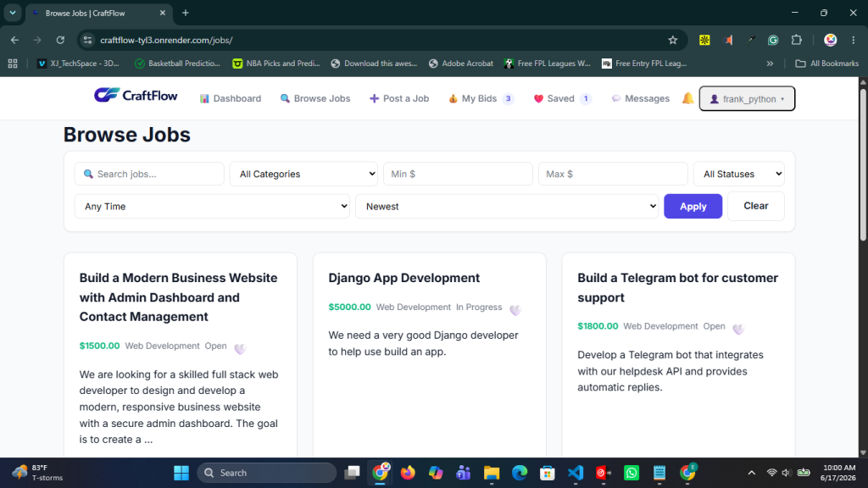Click the Clear filters button
Image resolution: width=868 pixels, height=488 pixels.
click(x=755, y=206)
